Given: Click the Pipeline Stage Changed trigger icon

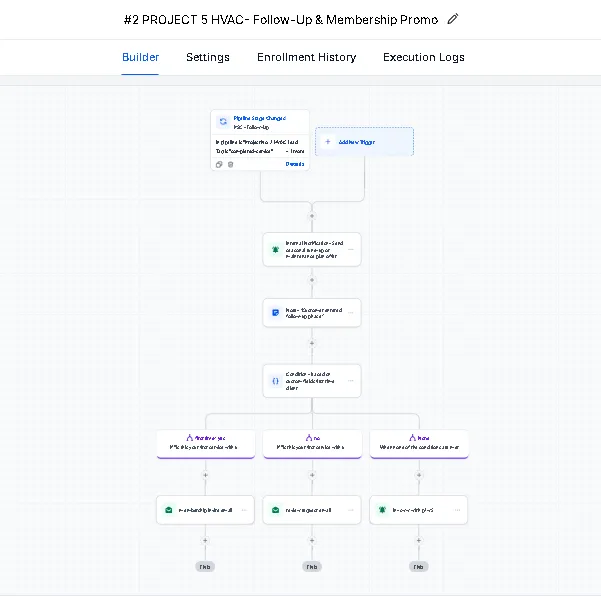Looking at the screenshot, I should pyautogui.click(x=223, y=121).
